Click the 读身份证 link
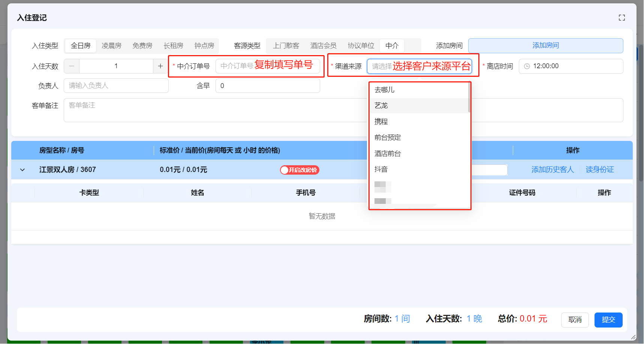This screenshot has height=344, width=644. [x=599, y=170]
